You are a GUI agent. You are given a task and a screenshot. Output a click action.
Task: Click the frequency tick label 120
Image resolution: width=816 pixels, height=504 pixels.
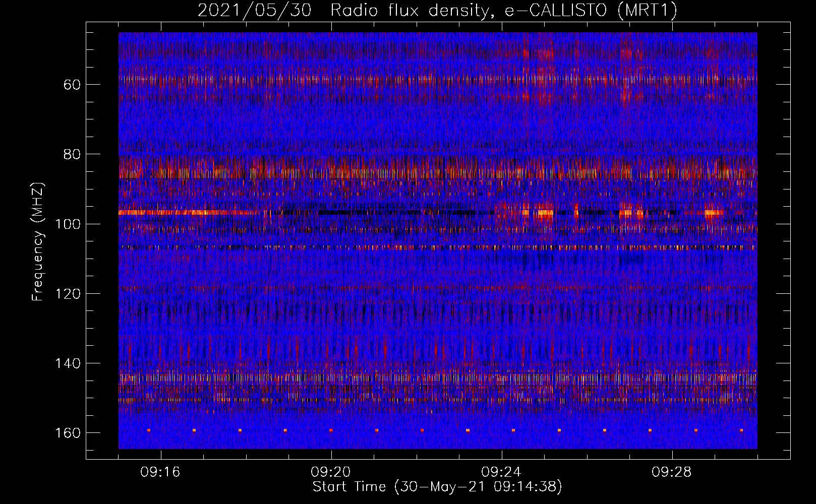[68, 294]
